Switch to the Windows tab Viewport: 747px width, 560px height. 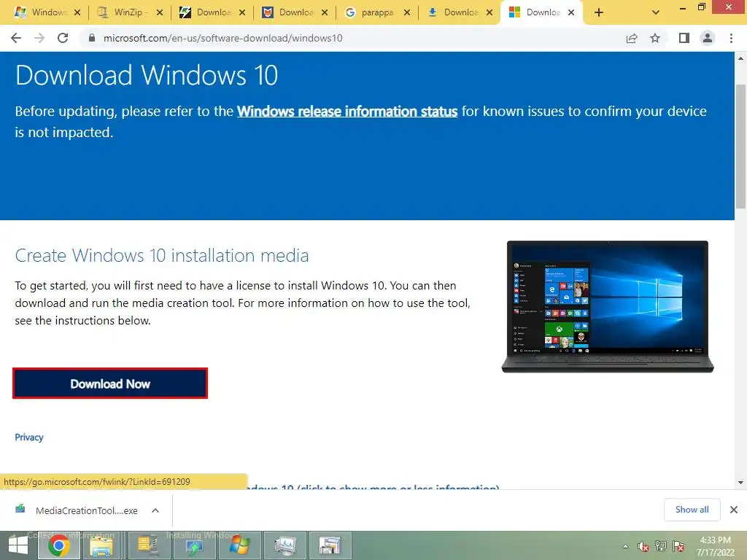[x=41, y=12]
